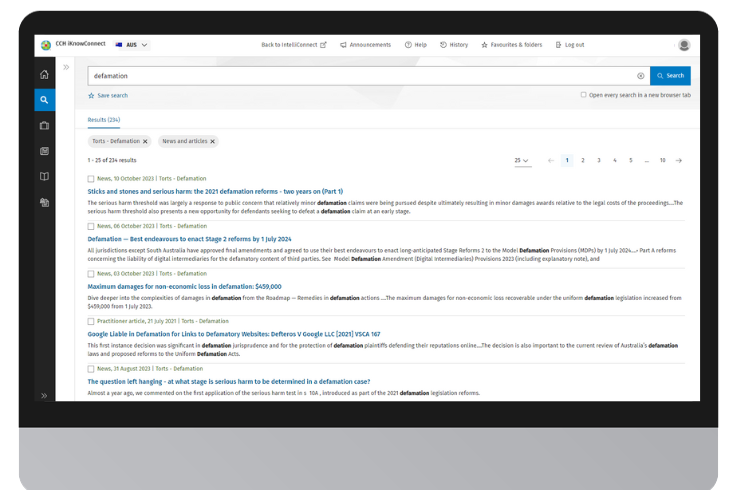This screenshot has width=735, height=490.
Task: Open the AUS country dropdown
Action: point(132,45)
